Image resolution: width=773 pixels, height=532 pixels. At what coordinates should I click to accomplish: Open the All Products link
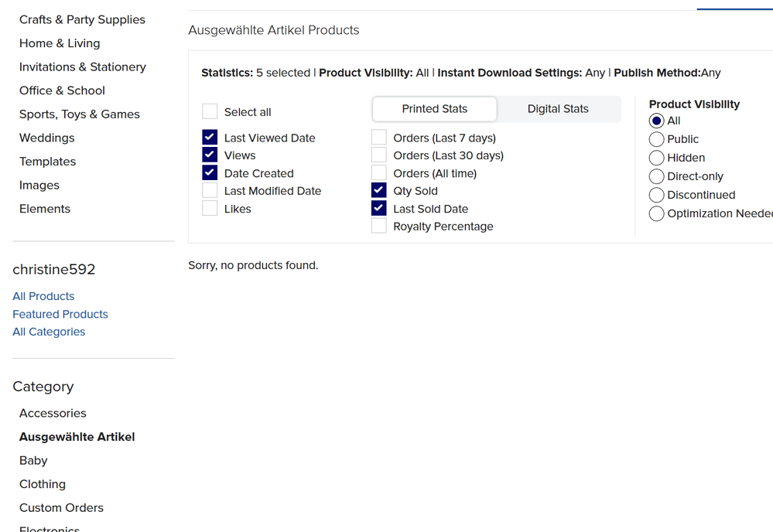43,296
